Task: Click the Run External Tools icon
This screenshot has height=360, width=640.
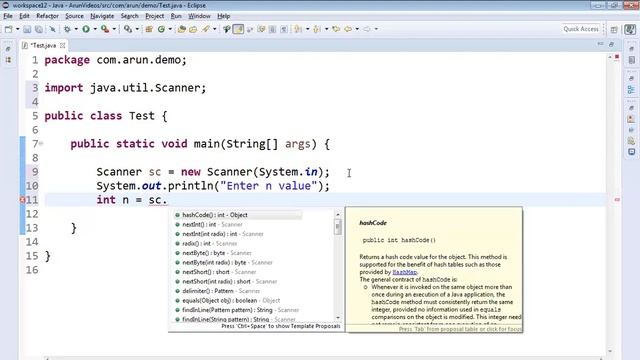Action: point(105,29)
